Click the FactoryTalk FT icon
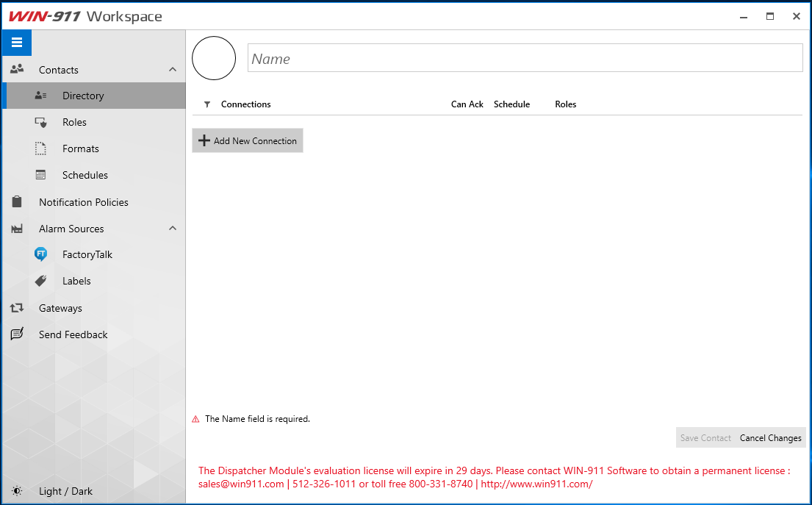The width and height of the screenshot is (812, 505). [x=41, y=254]
